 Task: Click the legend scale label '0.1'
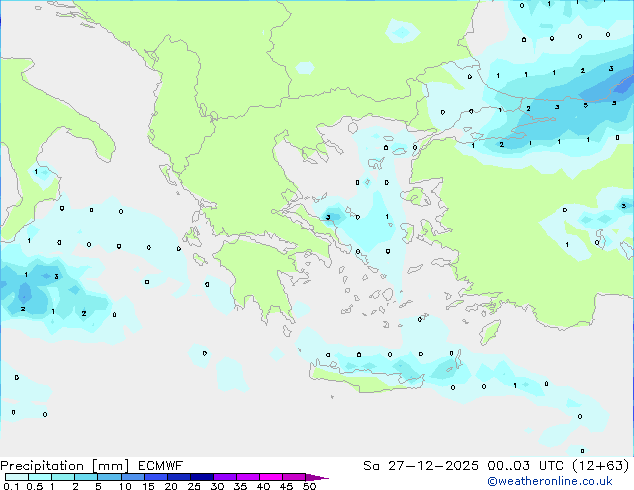click(11, 486)
